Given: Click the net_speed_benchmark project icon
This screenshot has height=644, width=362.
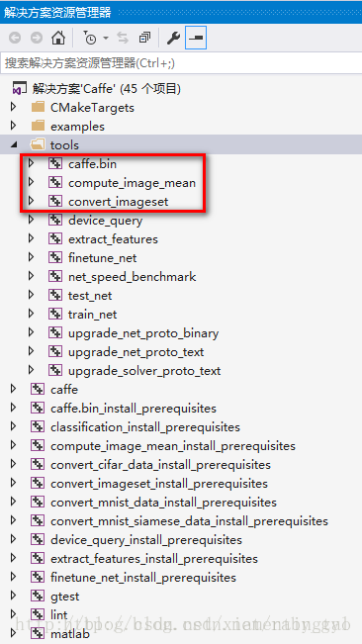Looking at the screenshot, I should pos(55,276).
